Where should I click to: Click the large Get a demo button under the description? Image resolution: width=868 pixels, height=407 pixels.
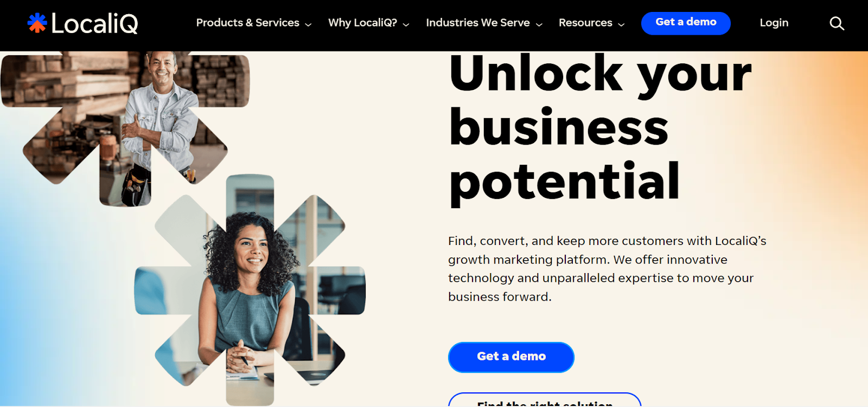click(511, 357)
